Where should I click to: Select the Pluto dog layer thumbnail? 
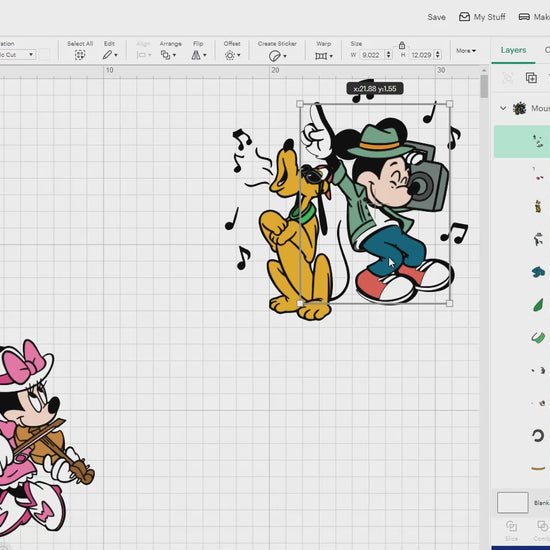538,206
